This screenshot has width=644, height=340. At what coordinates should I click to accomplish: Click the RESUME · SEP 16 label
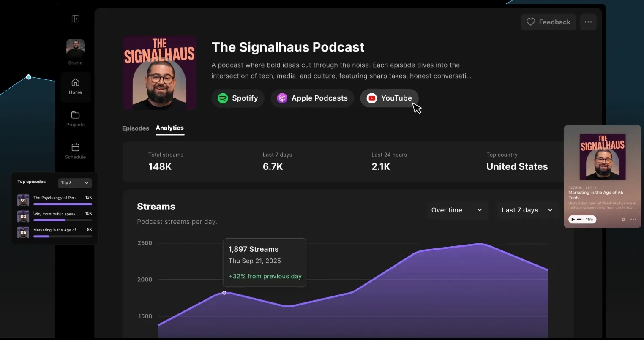tap(582, 188)
